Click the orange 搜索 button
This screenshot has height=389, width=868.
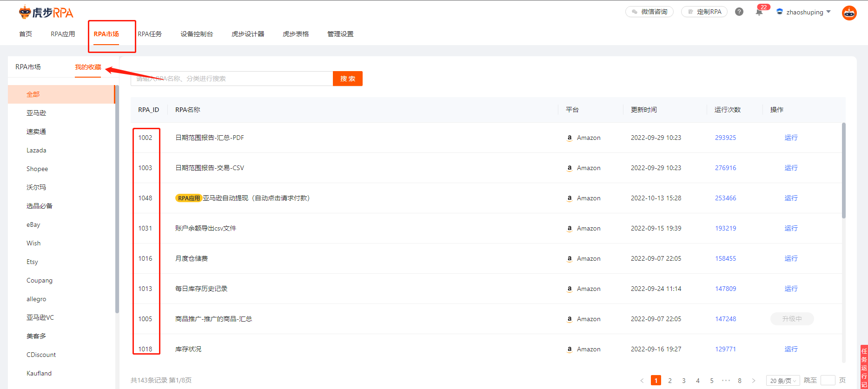click(348, 79)
